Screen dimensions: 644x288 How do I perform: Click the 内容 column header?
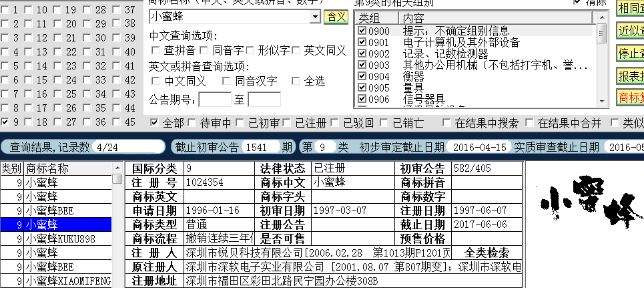pos(496,17)
